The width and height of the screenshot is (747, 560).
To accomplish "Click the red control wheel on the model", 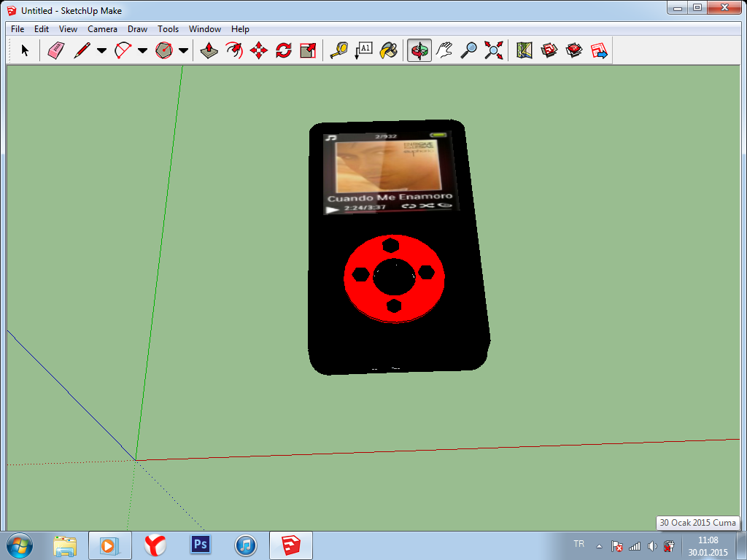I will point(395,278).
